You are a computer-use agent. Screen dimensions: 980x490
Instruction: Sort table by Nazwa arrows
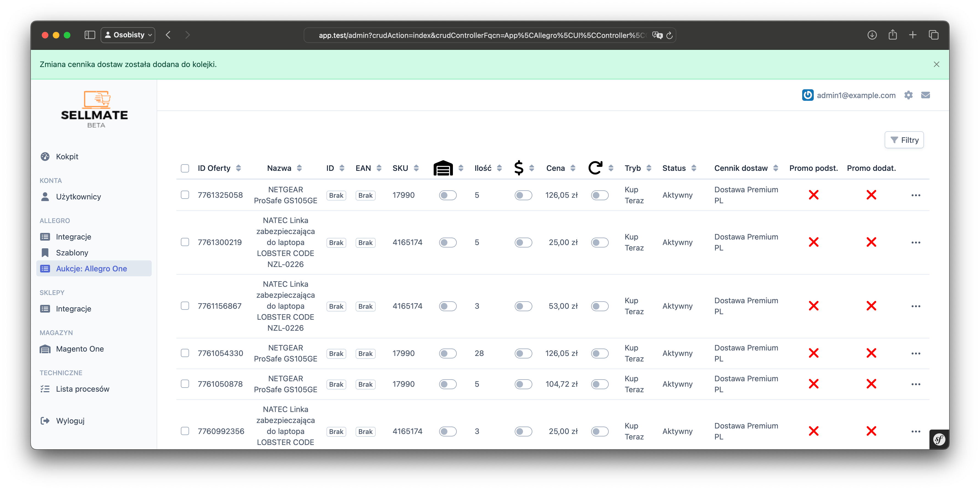click(299, 168)
